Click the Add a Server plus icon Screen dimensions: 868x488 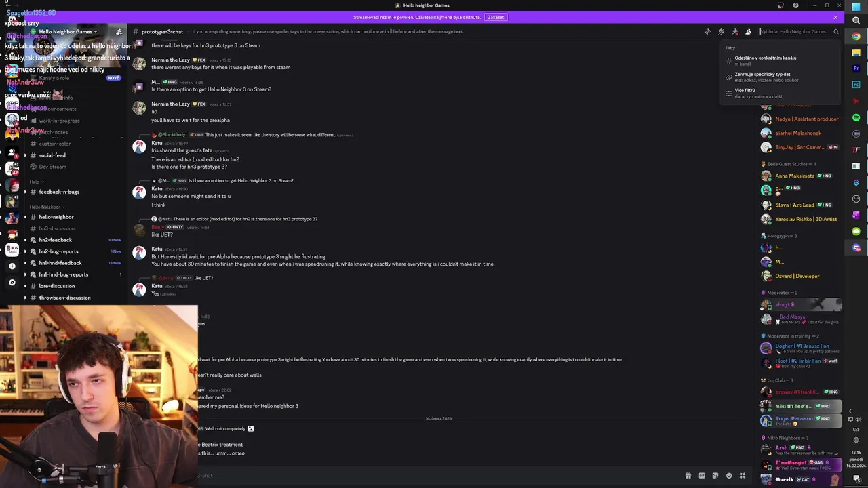12,266
